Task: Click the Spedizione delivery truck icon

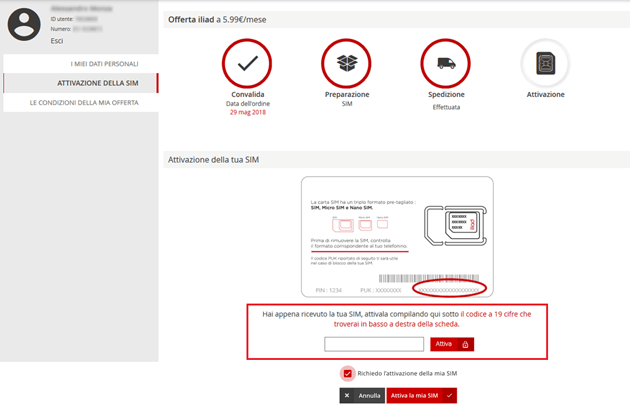Action: click(x=445, y=63)
